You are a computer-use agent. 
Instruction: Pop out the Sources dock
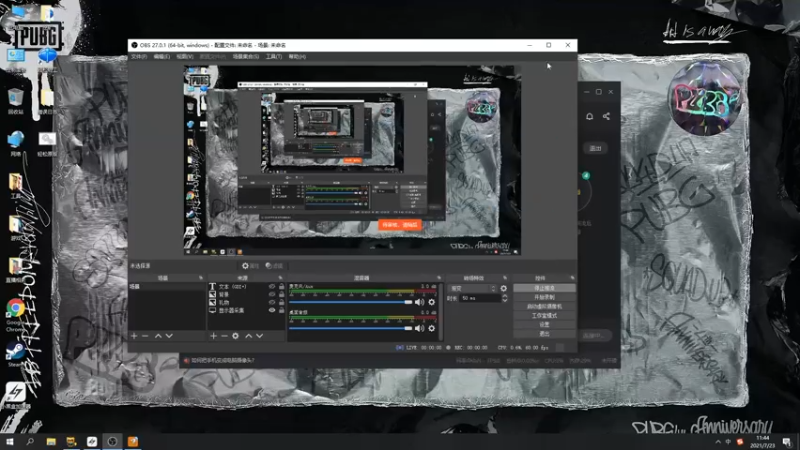pyautogui.click(x=280, y=278)
